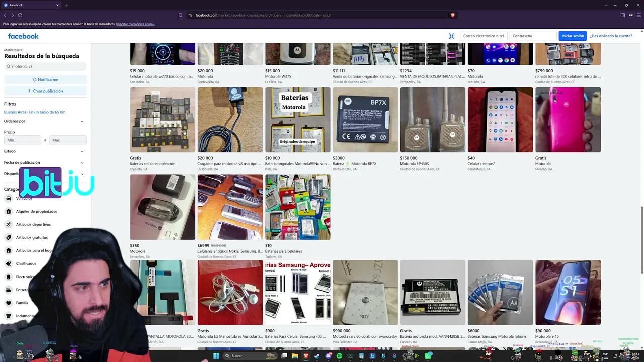This screenshot has width=644, height=362.
Task: Reload the page with the refresh icon
Action: 20,15
